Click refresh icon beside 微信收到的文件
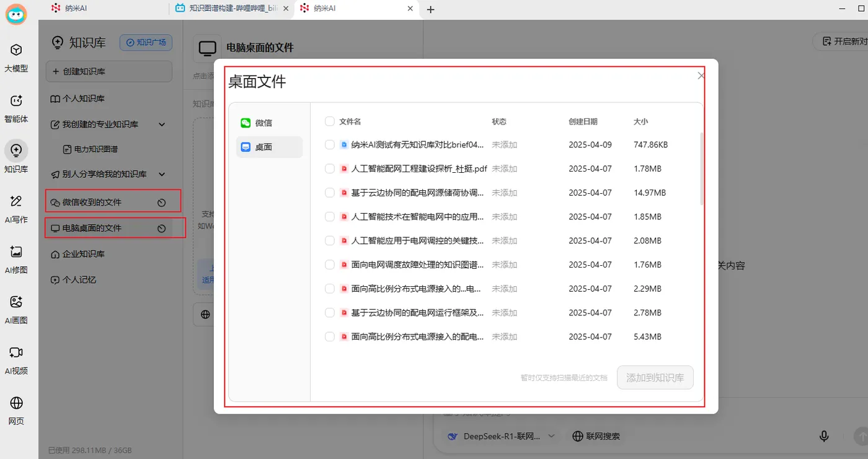 [x=161, y=203]
